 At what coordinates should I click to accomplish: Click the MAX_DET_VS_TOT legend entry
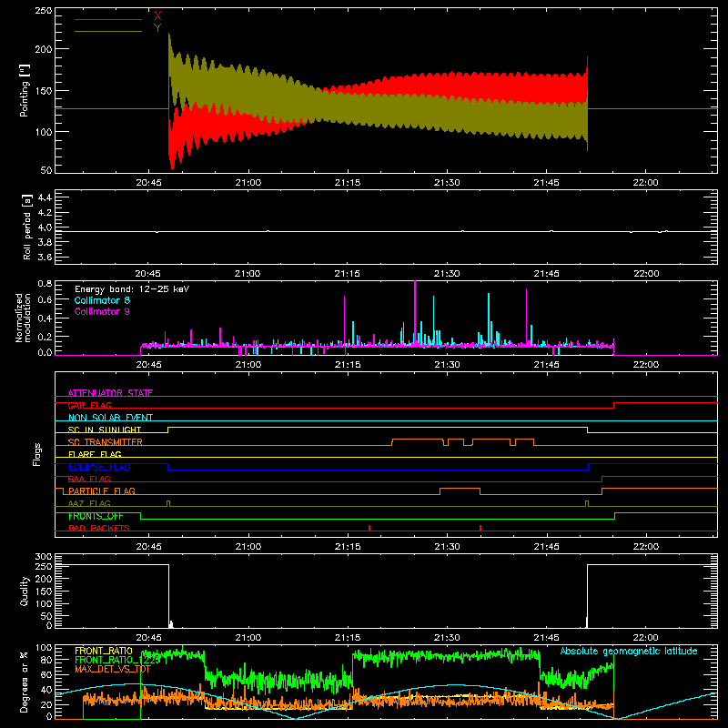113,669
